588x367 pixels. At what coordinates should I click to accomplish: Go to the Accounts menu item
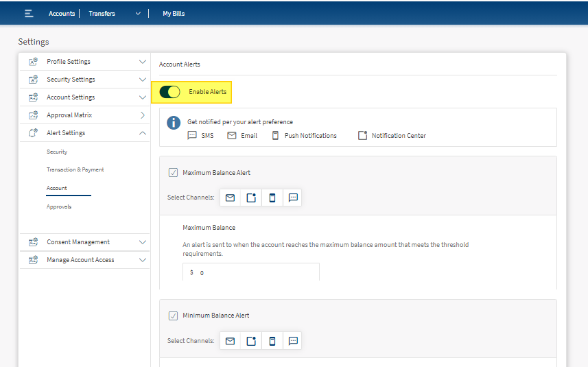click(62, 14)
